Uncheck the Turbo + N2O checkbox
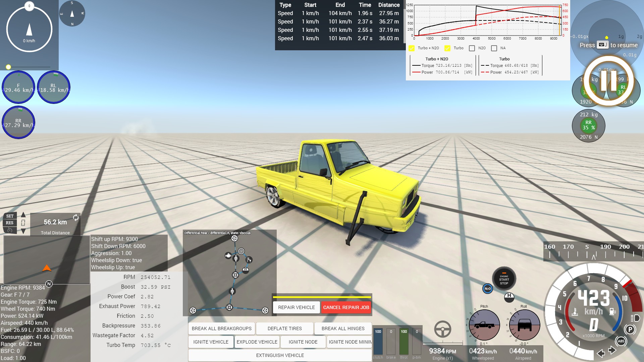This screenshot has height=362, width=644. click(412, 48)
